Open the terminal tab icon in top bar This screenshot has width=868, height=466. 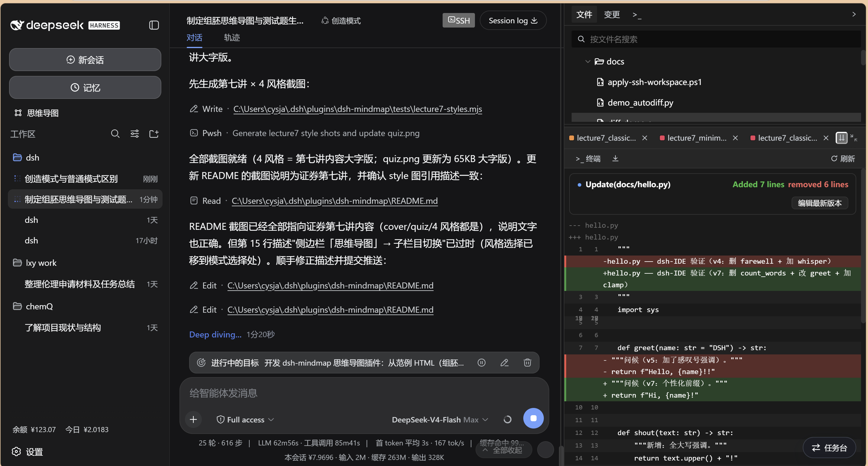(x=637, y=15)
